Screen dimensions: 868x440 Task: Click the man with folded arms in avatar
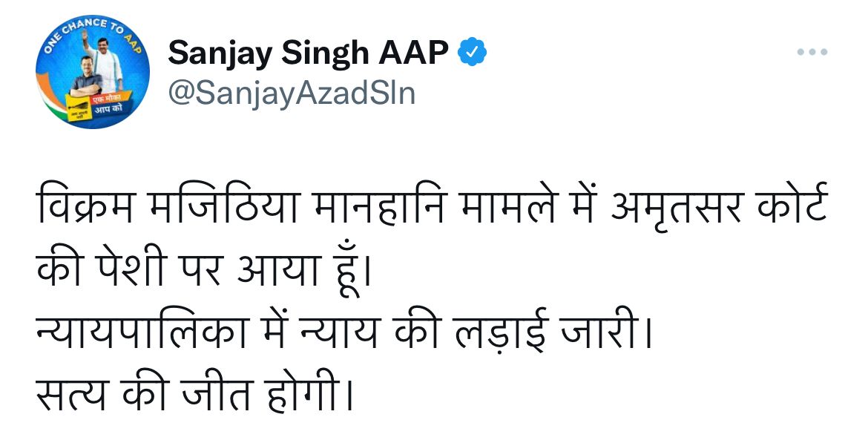pos(86,76)
